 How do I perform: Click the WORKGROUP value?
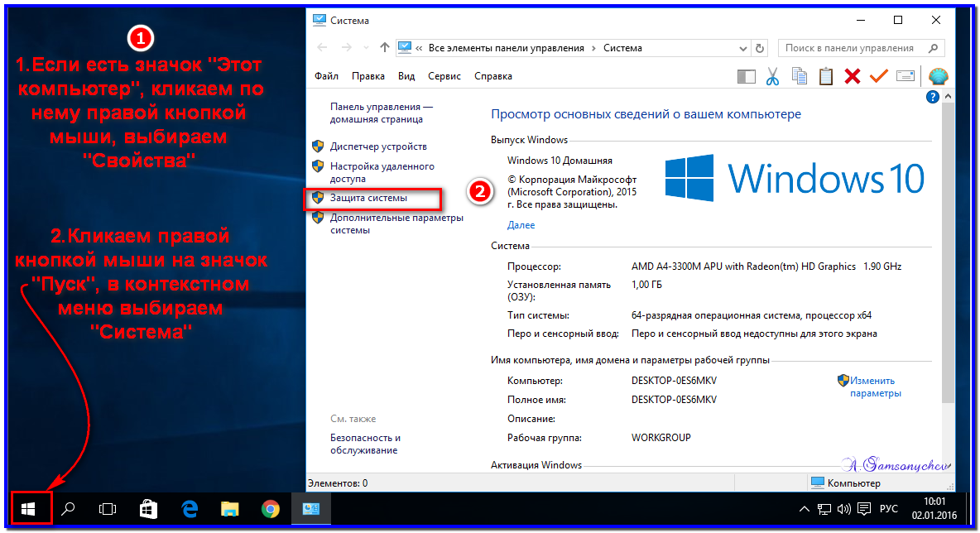(x=661, y=437)
